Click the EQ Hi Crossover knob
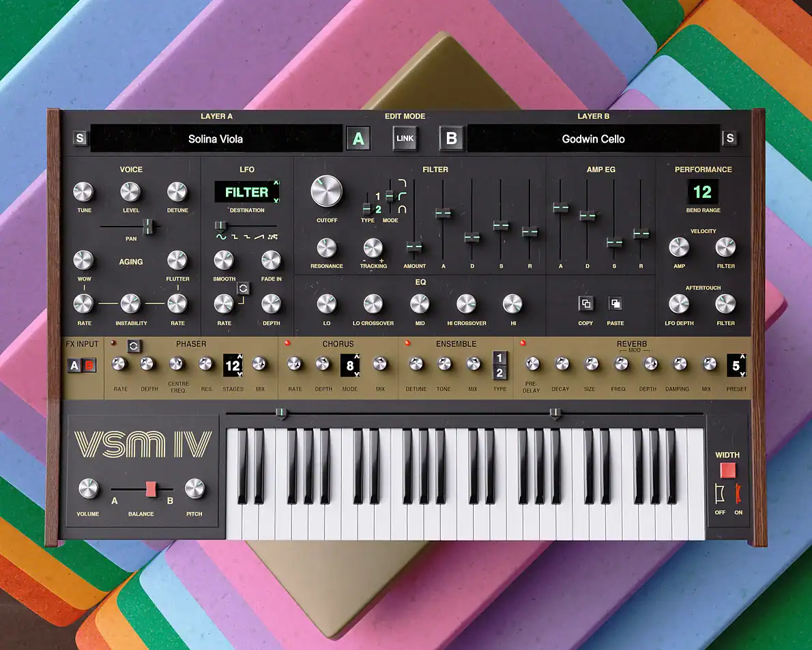812x650 pixels. [466, 304]
